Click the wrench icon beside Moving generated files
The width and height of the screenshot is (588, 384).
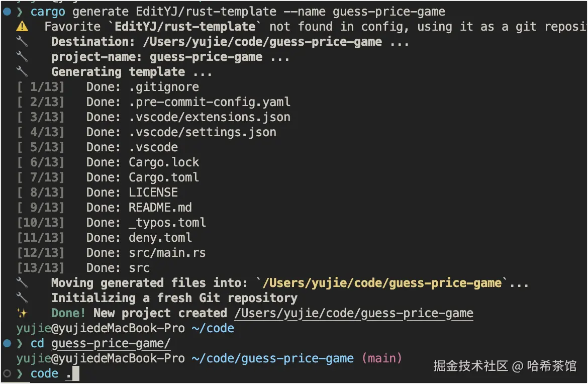tap(22, 283)
